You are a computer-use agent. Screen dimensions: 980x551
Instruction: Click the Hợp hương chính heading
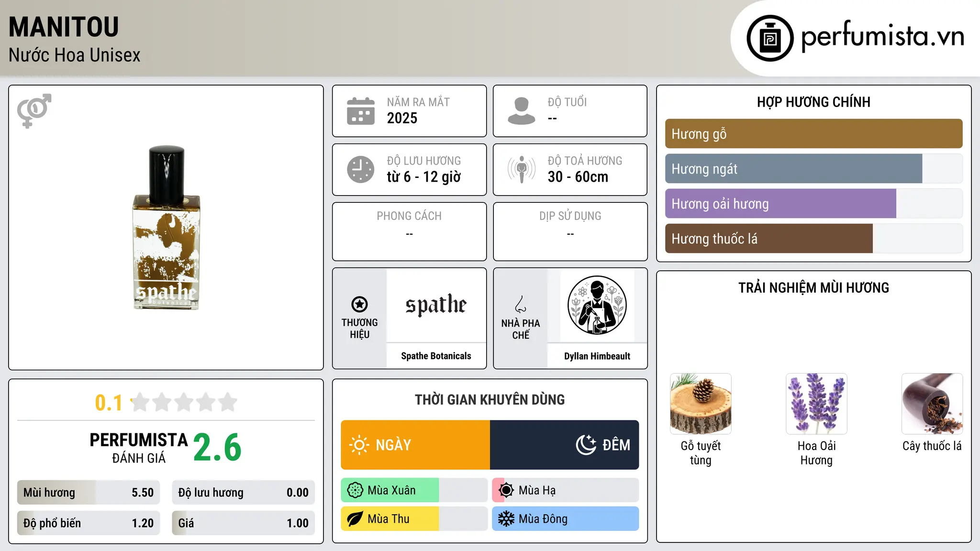coord(813,102)
